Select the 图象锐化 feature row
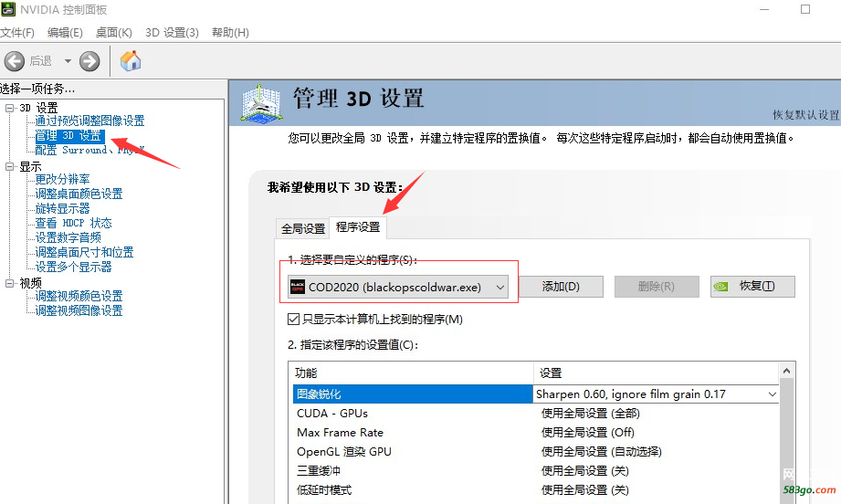The height and width of the screenshot is (504, 841). (x=413, y=394)
